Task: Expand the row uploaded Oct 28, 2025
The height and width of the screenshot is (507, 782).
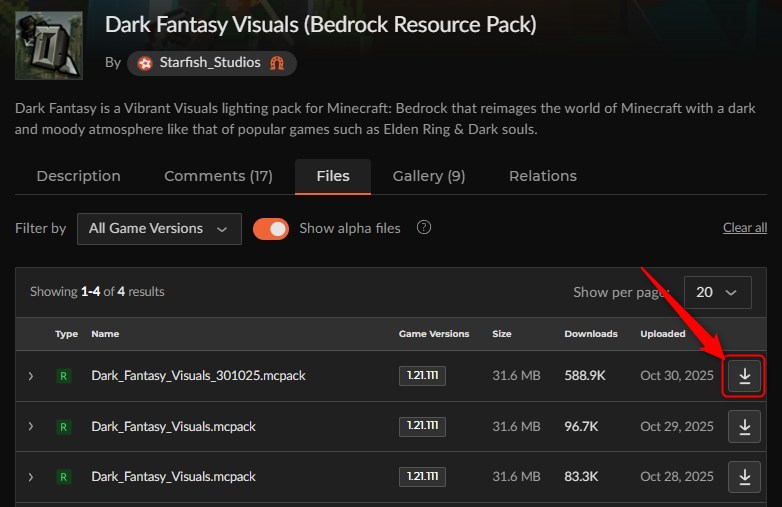Action: pos(30,477)
